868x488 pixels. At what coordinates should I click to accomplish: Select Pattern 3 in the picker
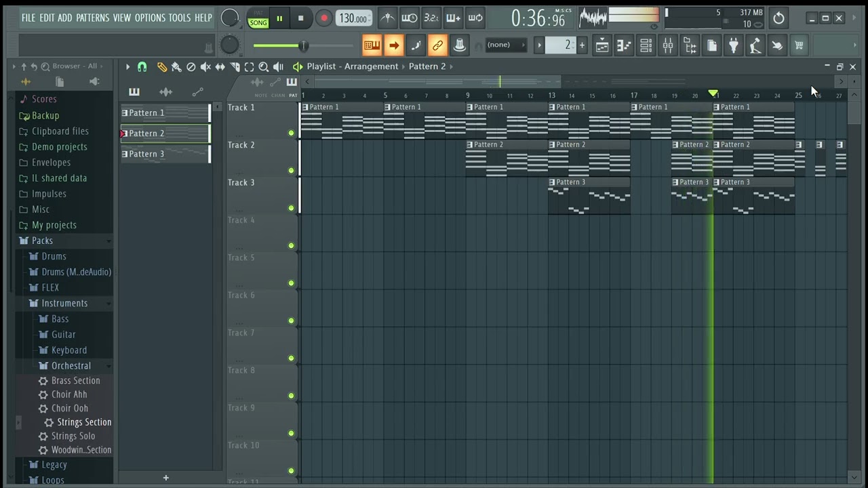point(165,155)
